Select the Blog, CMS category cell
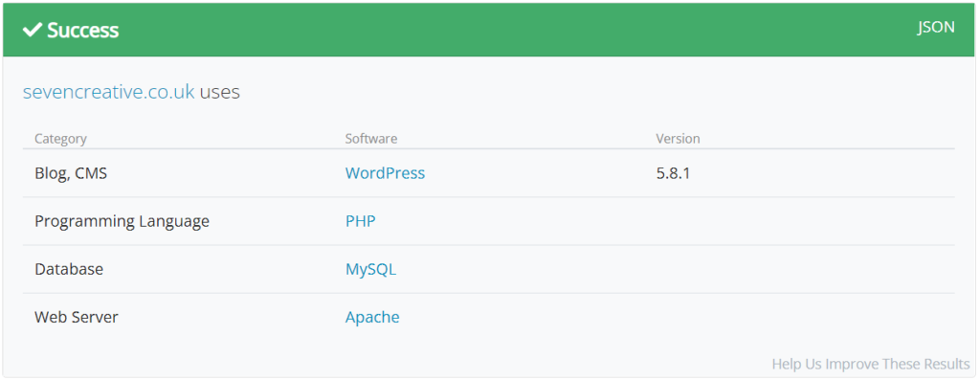Image resolution: width=980 pixels, height=380 pixels. coord(71,173)
